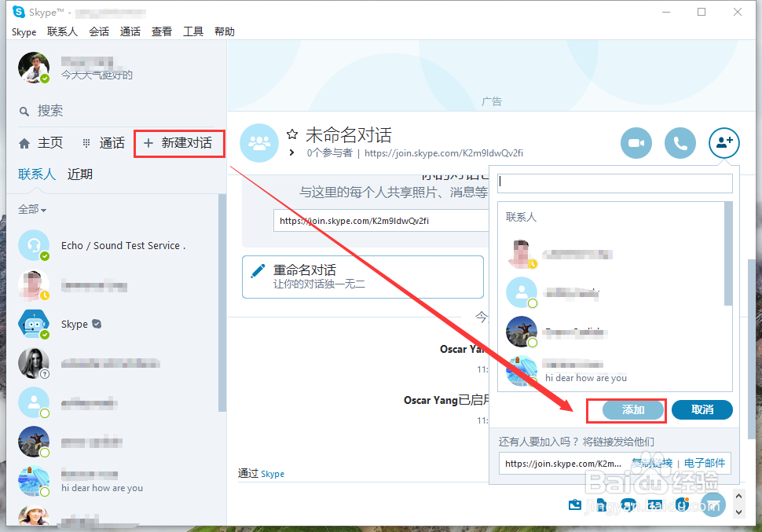The width and height of the screenshot is (762, 532).
Task: Open the add participants icon
Action: 724,143
